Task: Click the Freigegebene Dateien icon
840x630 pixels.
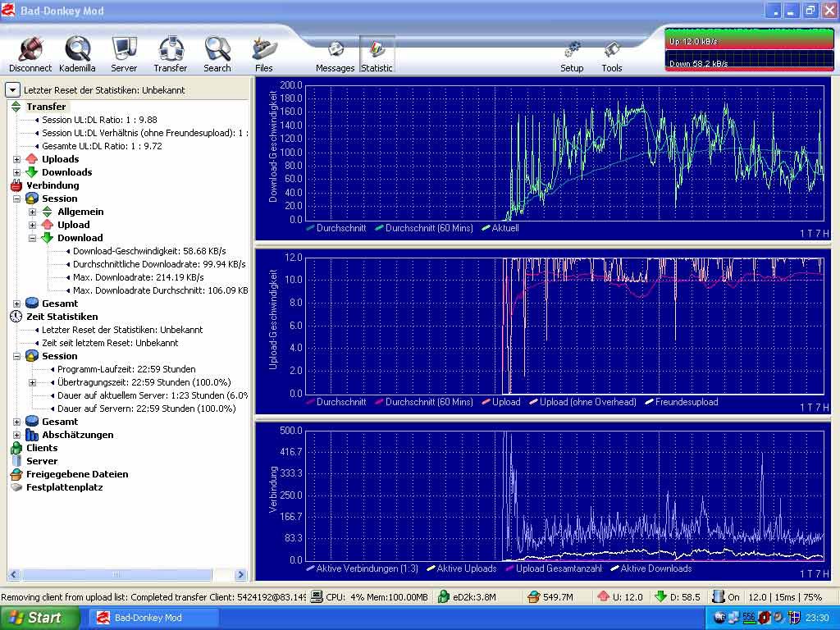Action: pyautogui.click(x=16, y=474)
